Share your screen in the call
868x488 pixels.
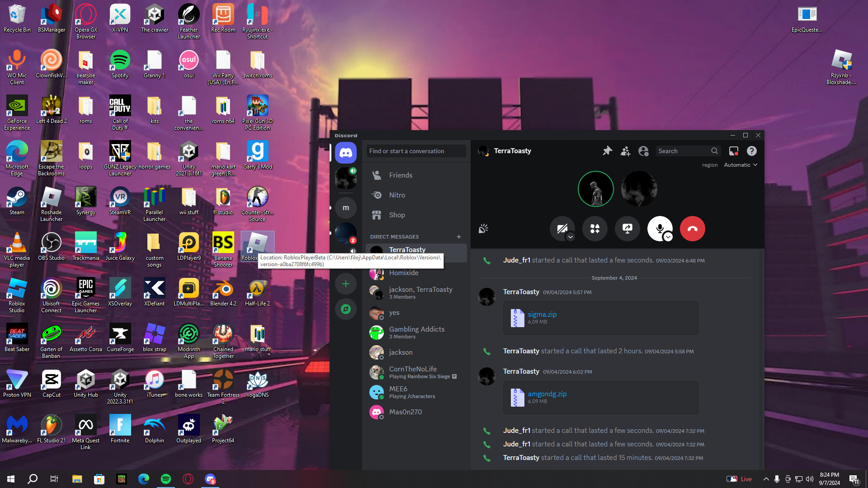coord(627,229)
